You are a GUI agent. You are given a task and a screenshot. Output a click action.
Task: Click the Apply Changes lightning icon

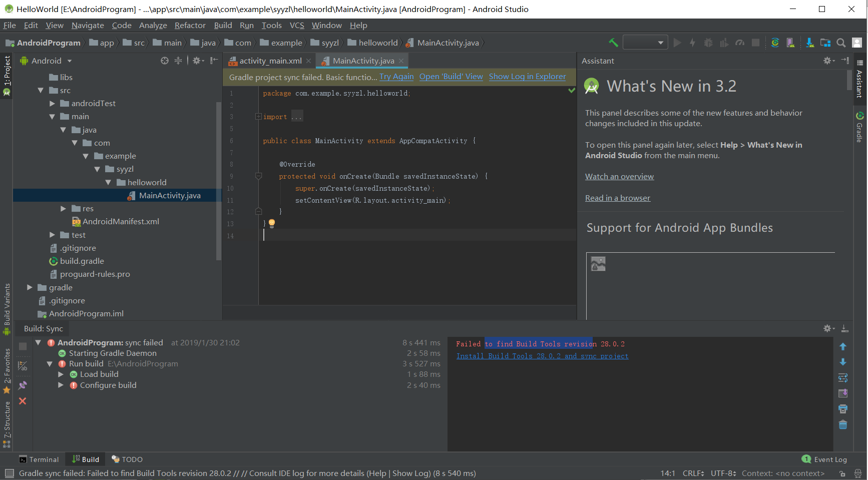tap(693, 43)
